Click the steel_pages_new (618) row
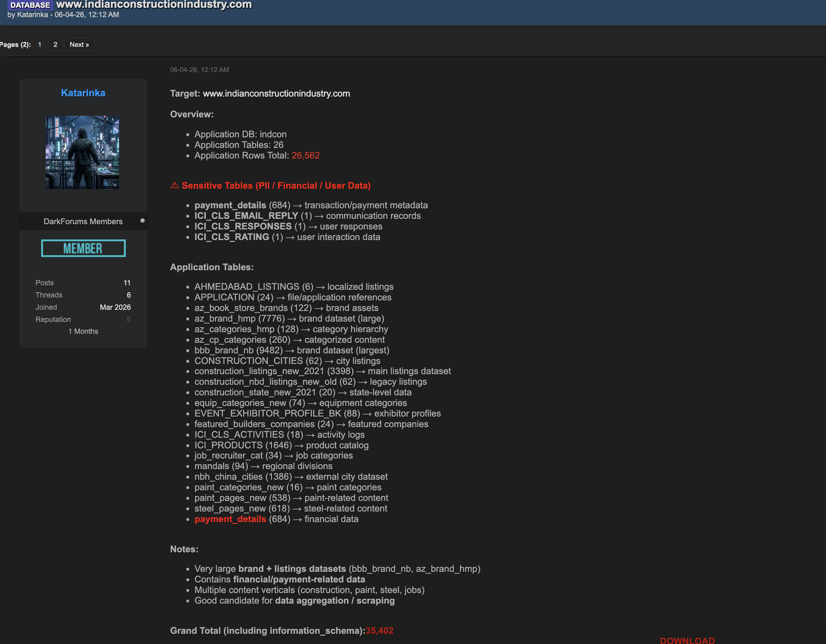The width and height of the screenshot is (826, 644). tap(291, 509)
